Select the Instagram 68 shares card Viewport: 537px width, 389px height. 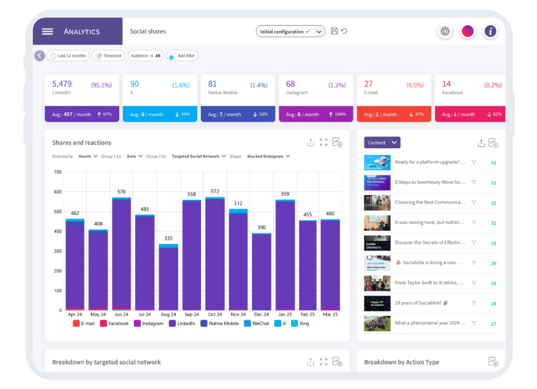click(x=316, y=98)
